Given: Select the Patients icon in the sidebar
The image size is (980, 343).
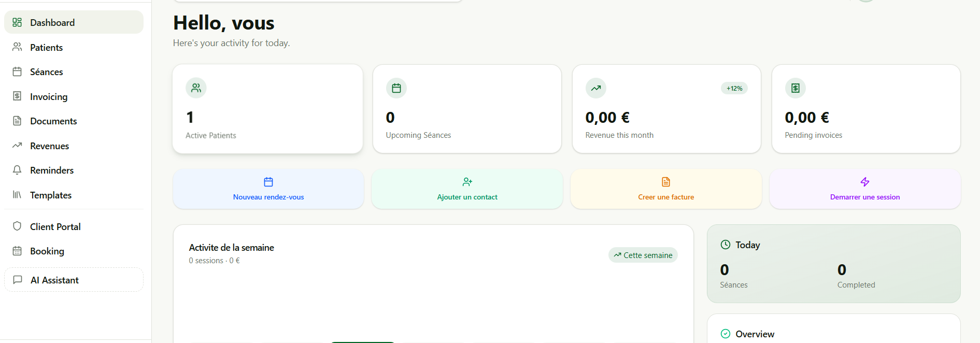Looking at the screenshot, I should click(17, 47).
